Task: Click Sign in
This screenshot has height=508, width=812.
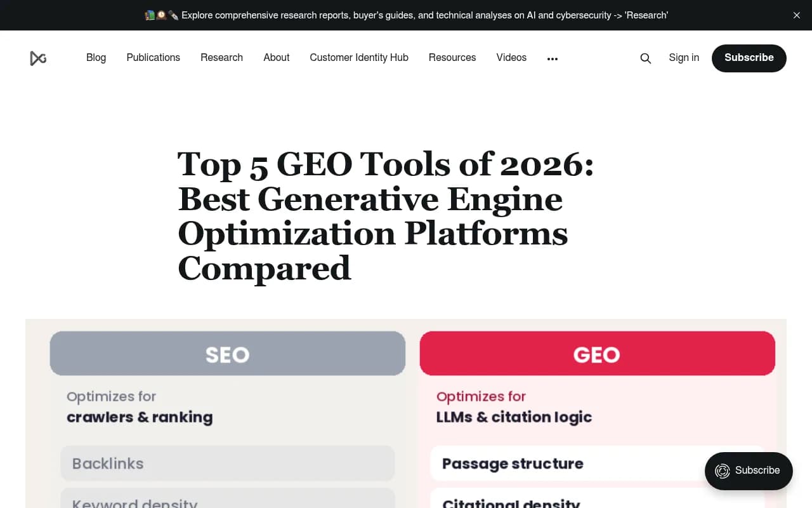Action: tap(684, 58)
